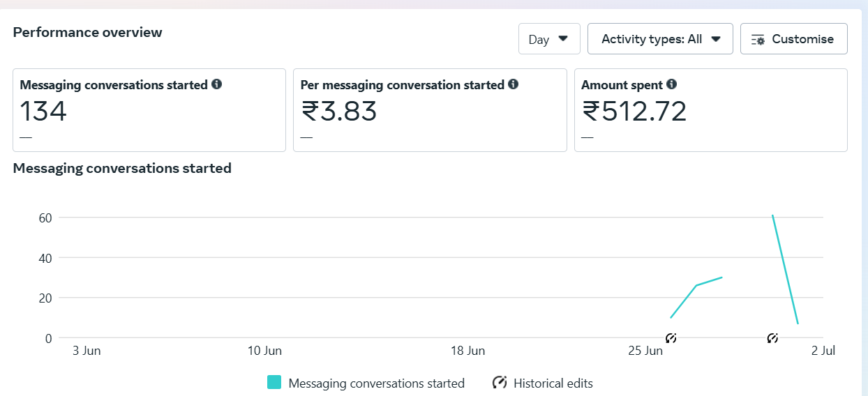Expand the Activity types: All dropdown
Viewport: 868px width, 396px height.
point(660,39)
